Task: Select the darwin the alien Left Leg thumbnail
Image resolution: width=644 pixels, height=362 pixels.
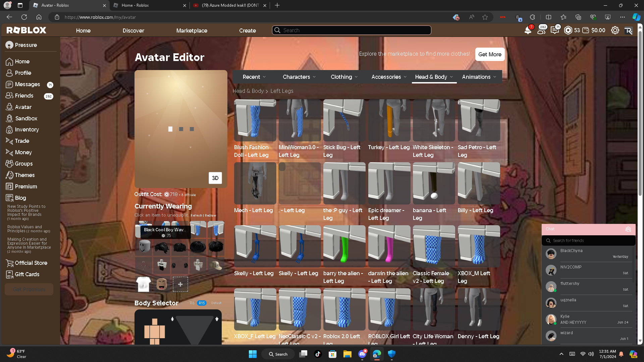Action: pos(389,246)
